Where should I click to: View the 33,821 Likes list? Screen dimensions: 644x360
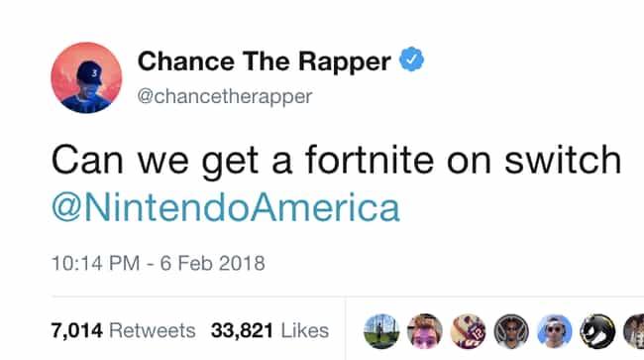tap(269, 330)
